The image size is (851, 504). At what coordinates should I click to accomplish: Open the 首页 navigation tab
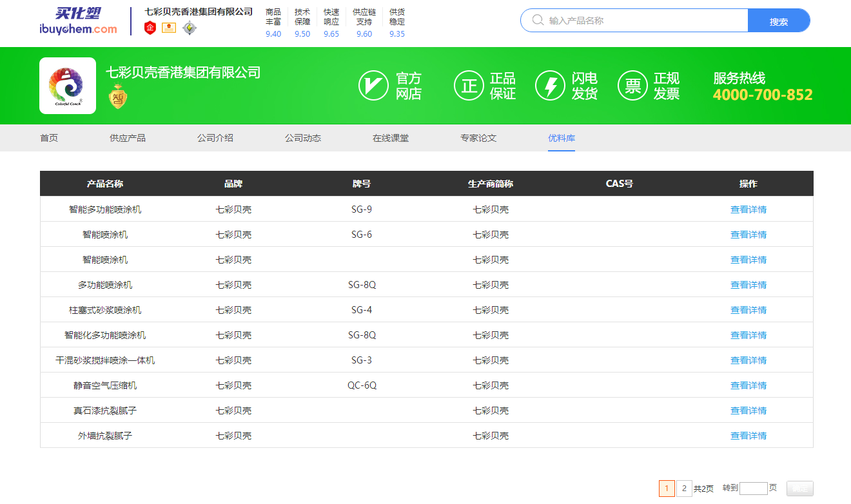coord(49,138)
